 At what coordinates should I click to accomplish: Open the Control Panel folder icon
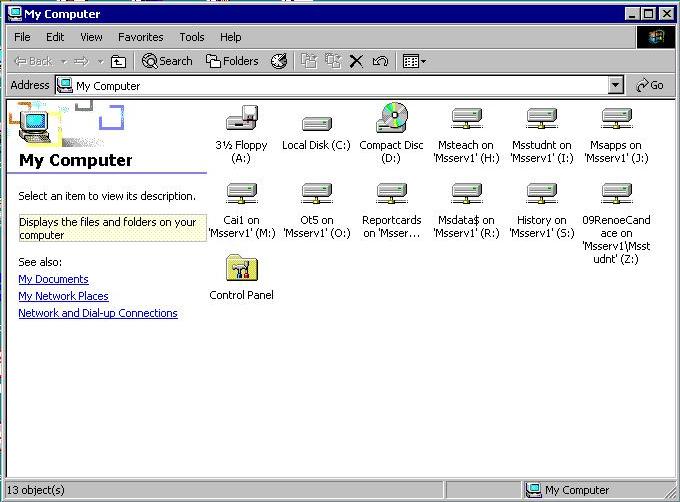pos(242,267)
